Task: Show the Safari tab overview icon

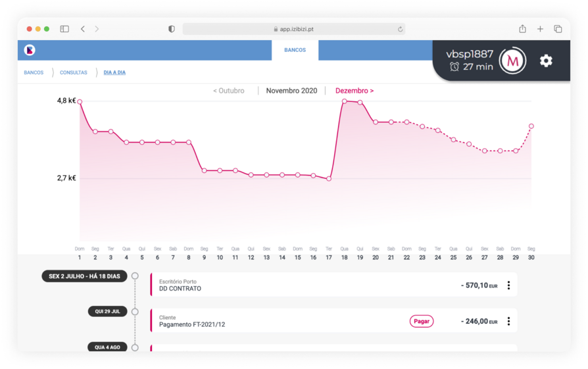Action: (558, 29)
